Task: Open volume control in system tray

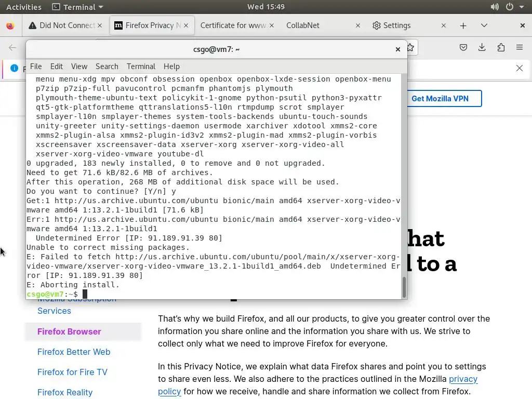Action: pyautogui.click(x=495, y=7)
